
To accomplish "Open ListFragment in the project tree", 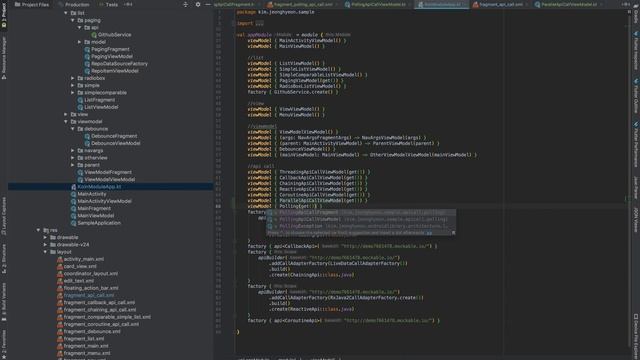I will point(96,100).
